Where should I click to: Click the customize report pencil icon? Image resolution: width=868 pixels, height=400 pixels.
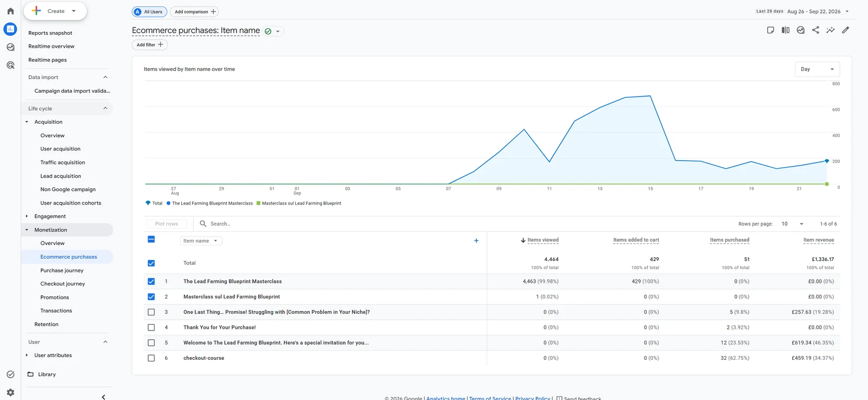(x=845, y=30)
